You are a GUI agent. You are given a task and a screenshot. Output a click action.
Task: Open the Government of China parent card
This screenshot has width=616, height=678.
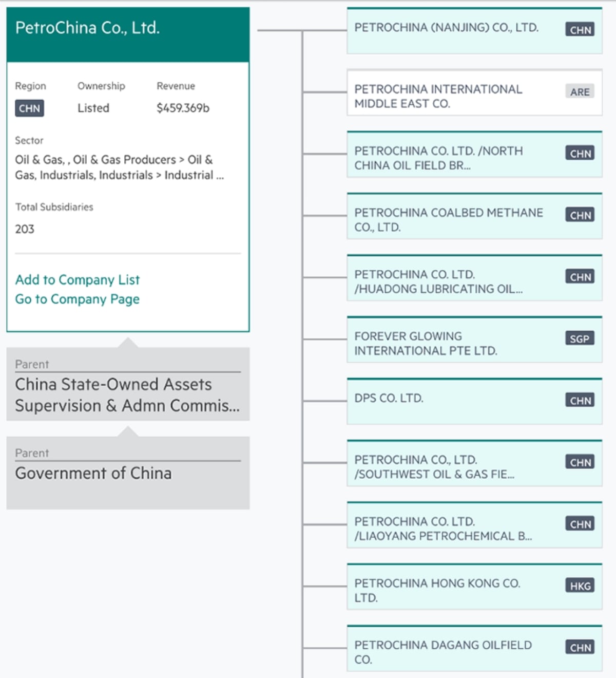point(128,473)
